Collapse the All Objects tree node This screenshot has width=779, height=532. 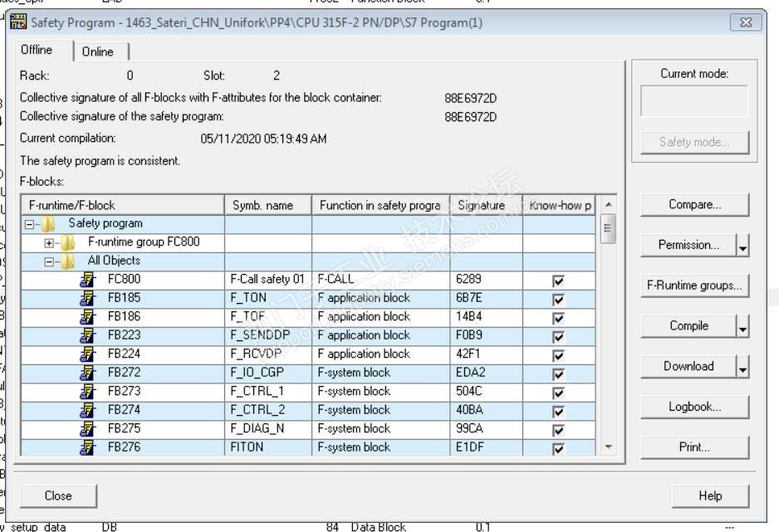tap(49, 261)
